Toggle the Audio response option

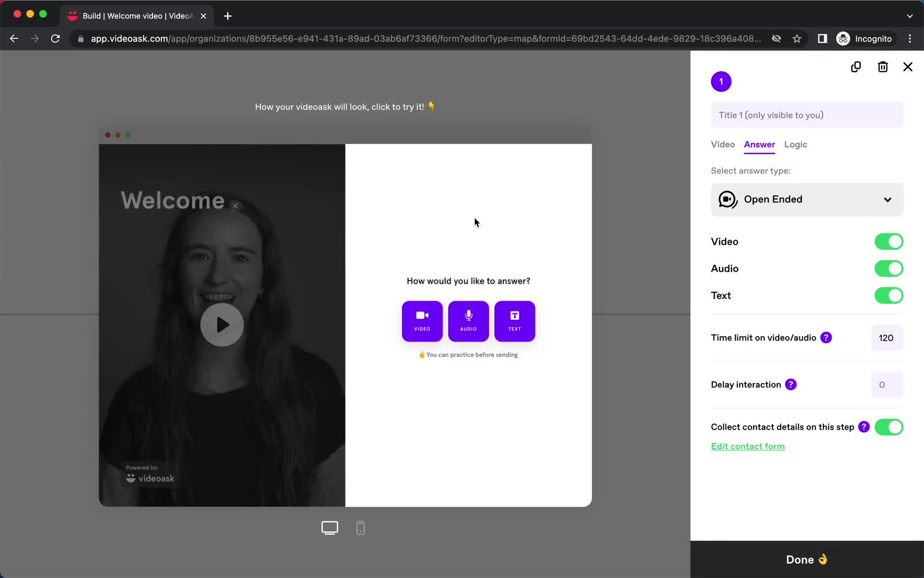888,268
